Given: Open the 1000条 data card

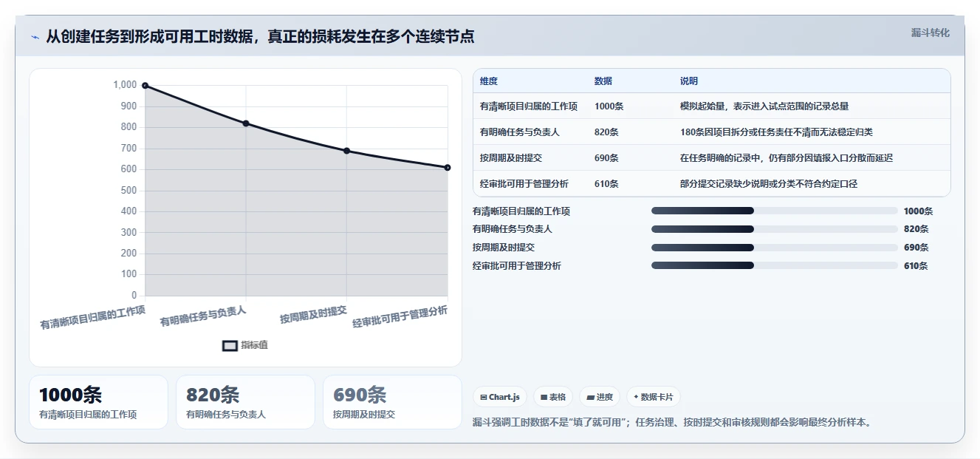Looking at the screenshot, I should click(x=98, y=402).
